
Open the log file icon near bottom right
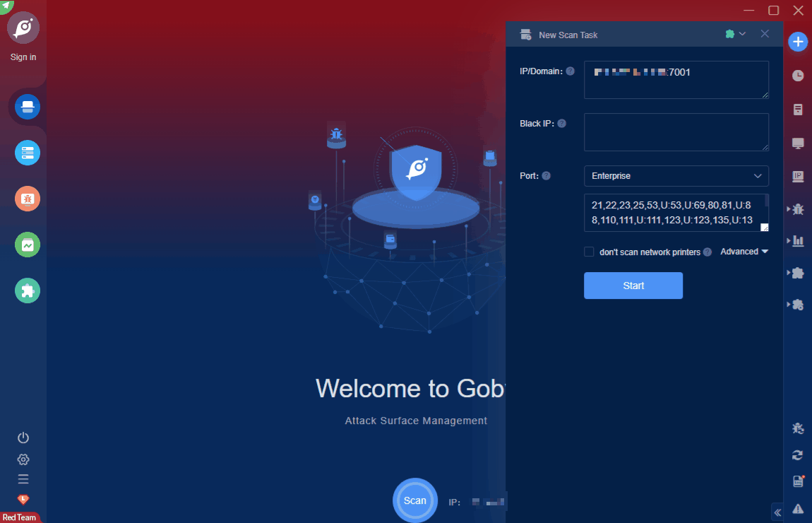[x=798, y=481]
